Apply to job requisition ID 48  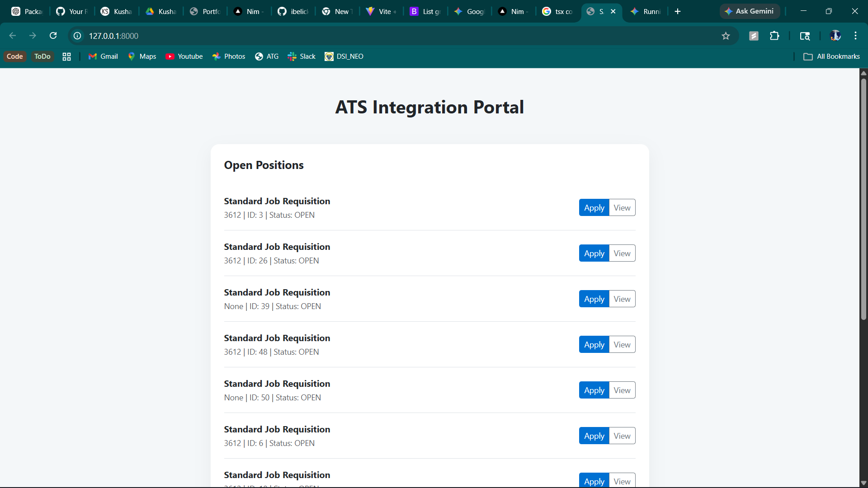[594, 345]
